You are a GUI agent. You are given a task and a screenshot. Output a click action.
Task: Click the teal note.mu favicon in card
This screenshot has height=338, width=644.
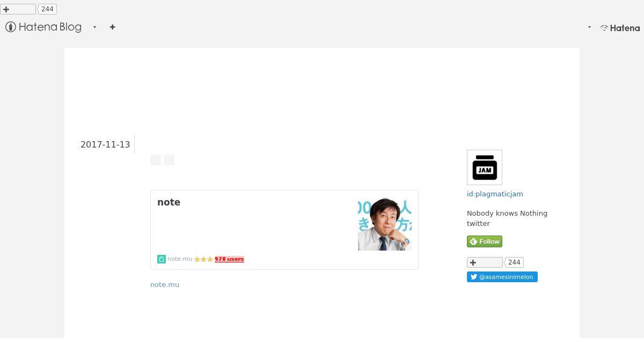(x=161, y=259)
